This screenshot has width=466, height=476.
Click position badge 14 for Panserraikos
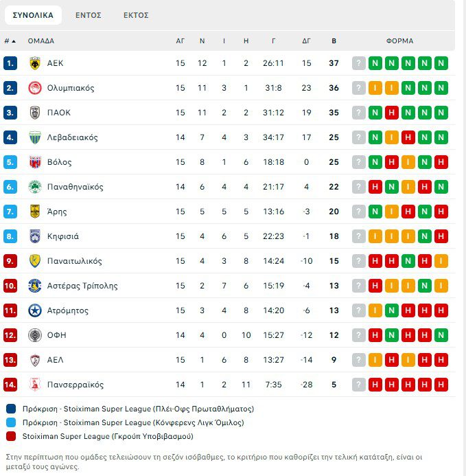10,385
